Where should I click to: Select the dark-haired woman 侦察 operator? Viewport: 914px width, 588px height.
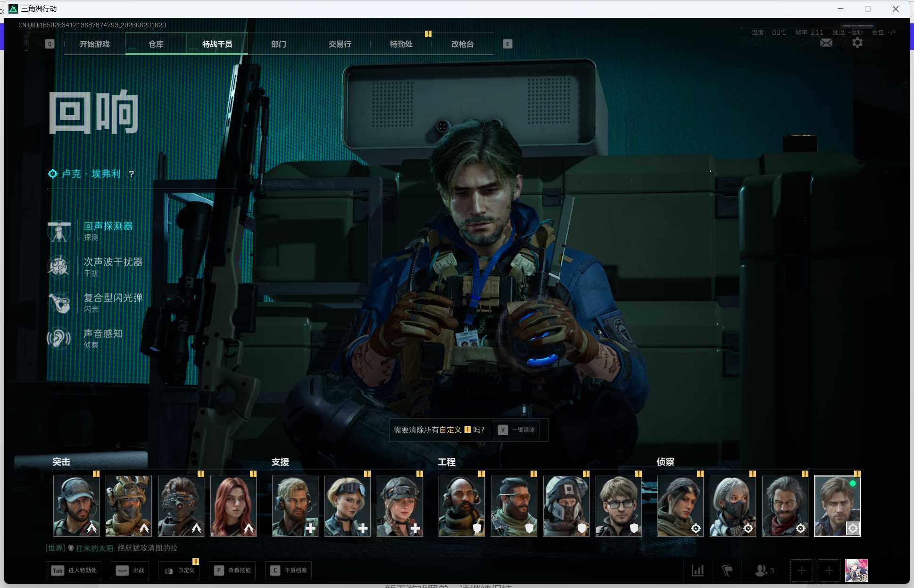pyautogui.click(x=681, y=506)
